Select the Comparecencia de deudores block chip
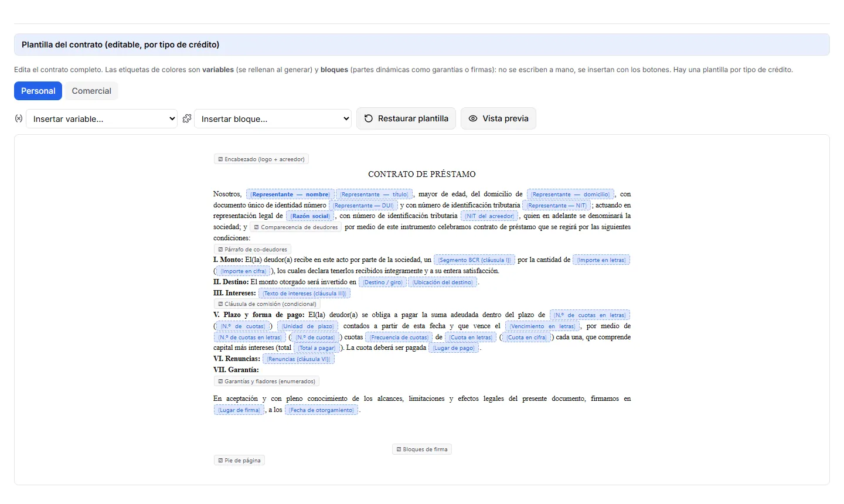 (296, 227)
